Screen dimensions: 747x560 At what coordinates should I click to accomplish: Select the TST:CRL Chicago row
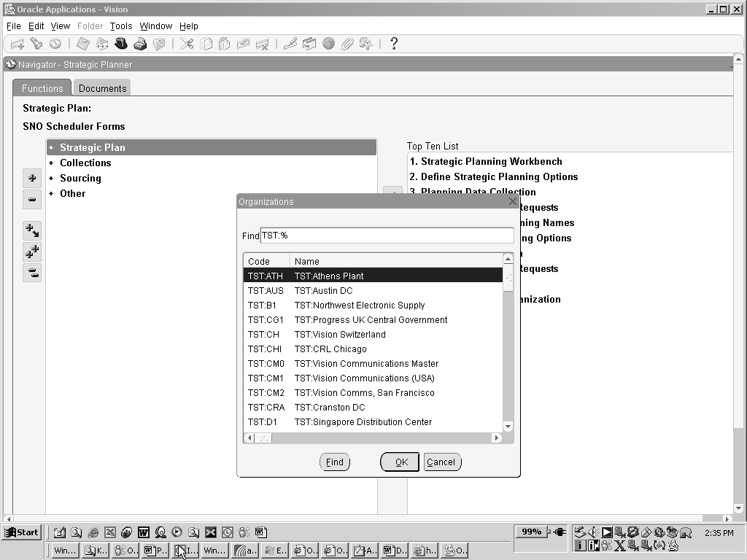point(373,349)
